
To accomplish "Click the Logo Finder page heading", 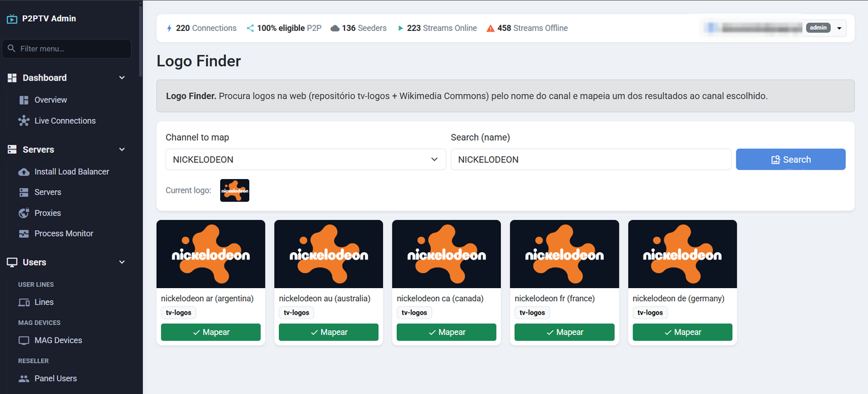I will coord(199,61).
